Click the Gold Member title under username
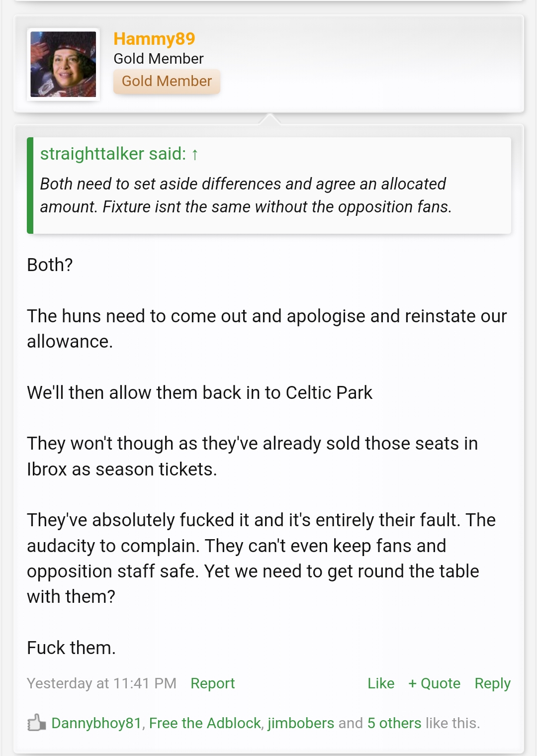The width and height of the screenshot is (537, 756). [159, 59]
